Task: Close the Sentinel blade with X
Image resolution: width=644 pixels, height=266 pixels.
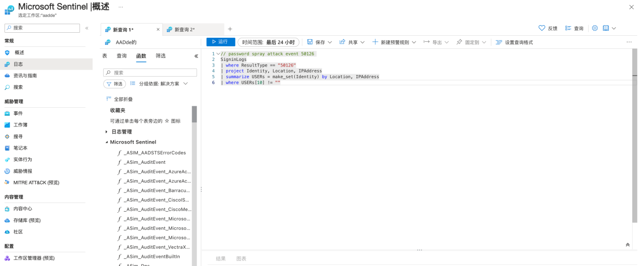Action: 631,7
